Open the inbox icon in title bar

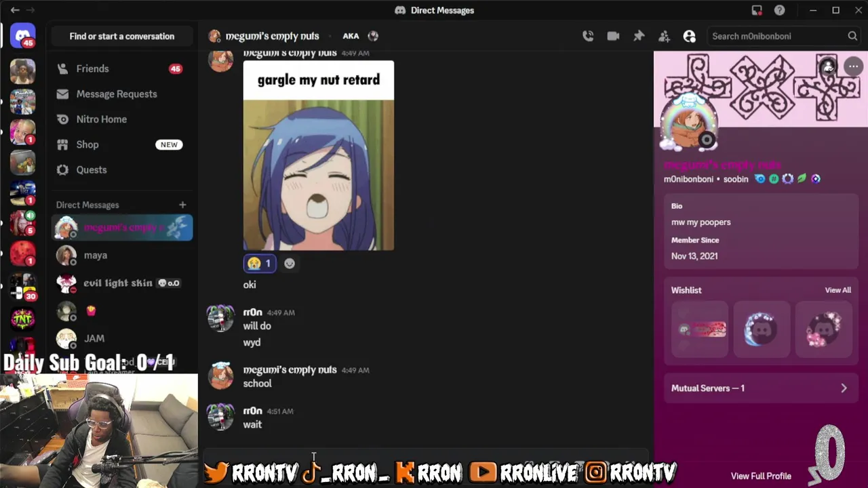tap(757, 10)
